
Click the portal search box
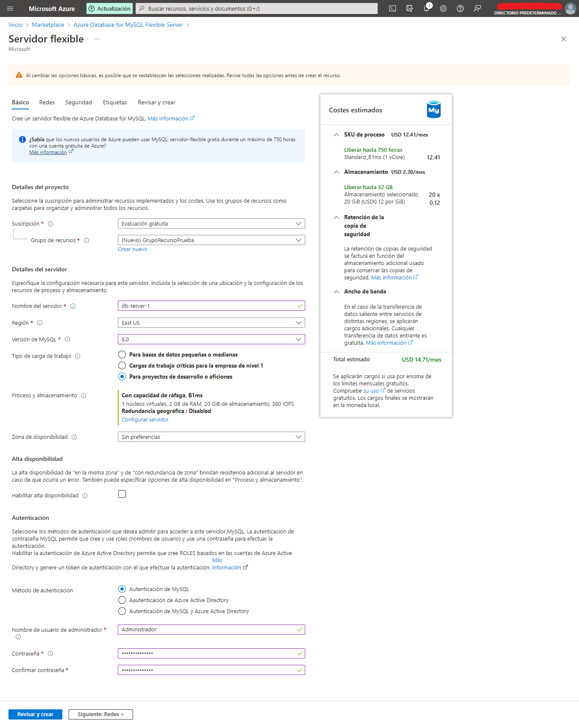pos(256,8)
